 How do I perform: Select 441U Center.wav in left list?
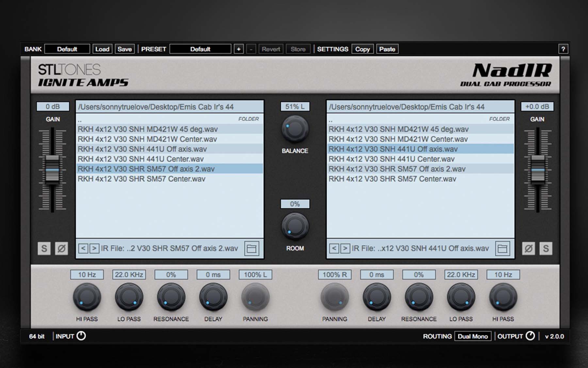click(x=170, y=159)
